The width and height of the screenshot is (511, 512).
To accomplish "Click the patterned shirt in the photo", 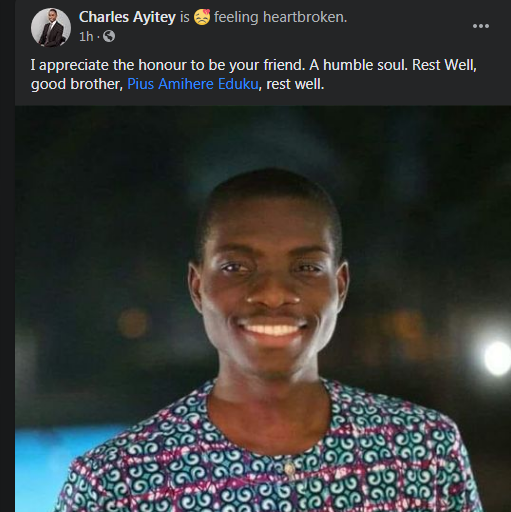I will [267, 460].
